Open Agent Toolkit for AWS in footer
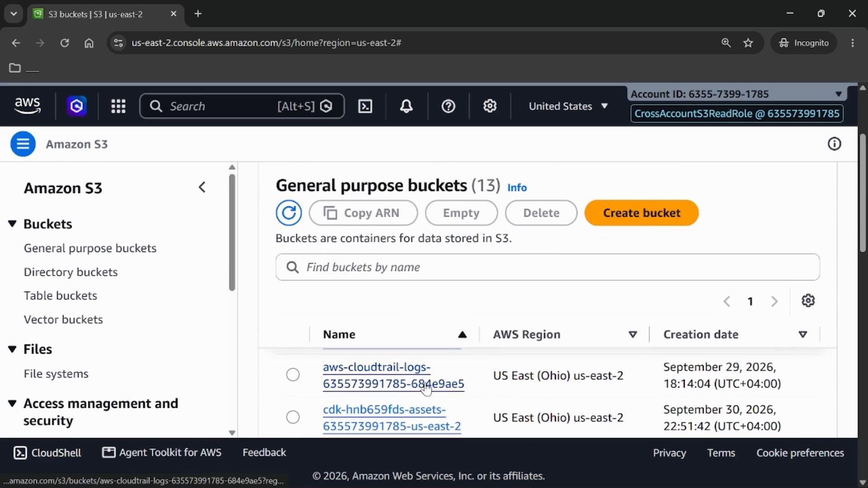This screenshot has width=868, height=488. click(x=162, y=453)
